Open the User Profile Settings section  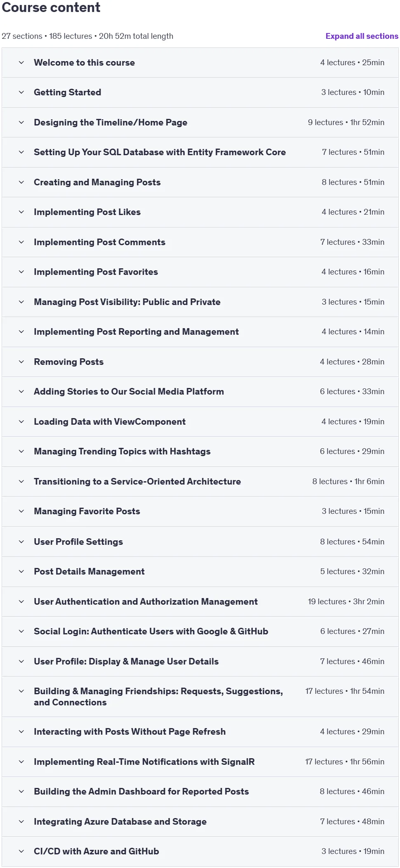coord(200,542)
